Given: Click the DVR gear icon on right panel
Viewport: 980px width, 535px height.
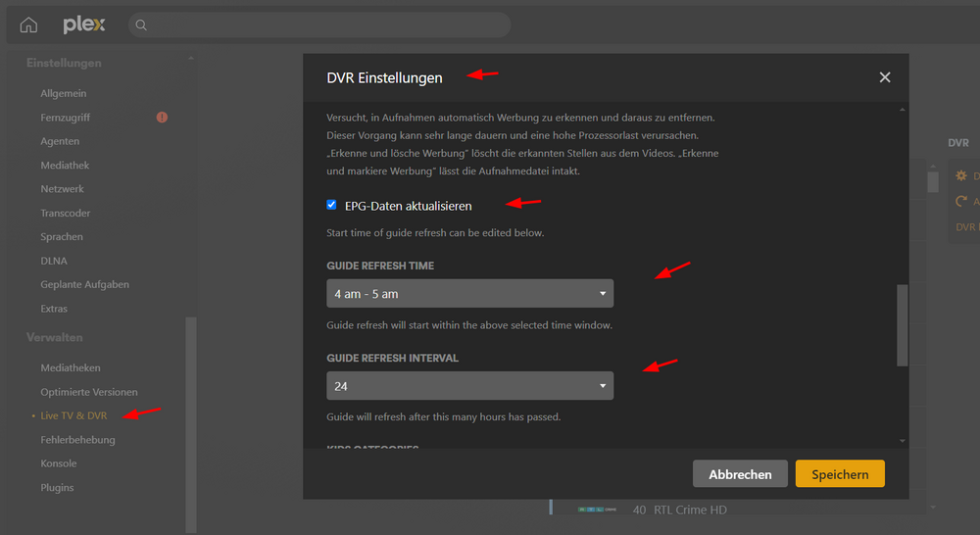Looking at the screenshot, I should (x=961, y=175).
